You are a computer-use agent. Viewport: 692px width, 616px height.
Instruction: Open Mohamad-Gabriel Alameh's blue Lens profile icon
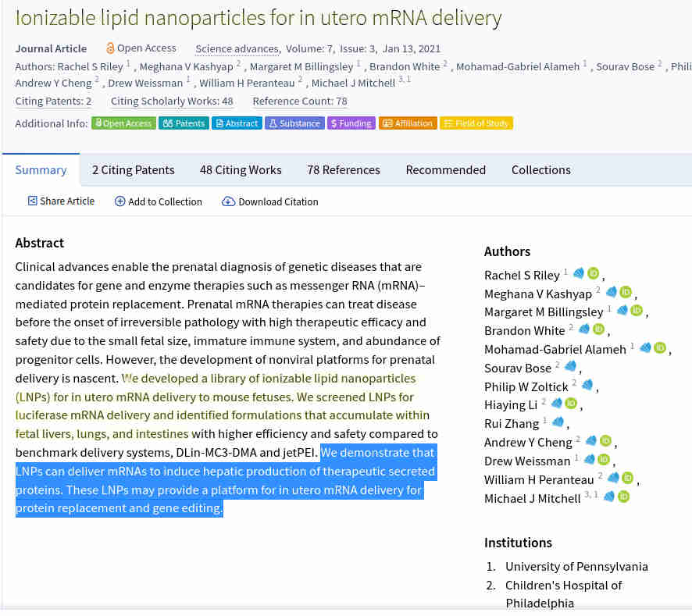pyautogui.click(x=645, y=347)
